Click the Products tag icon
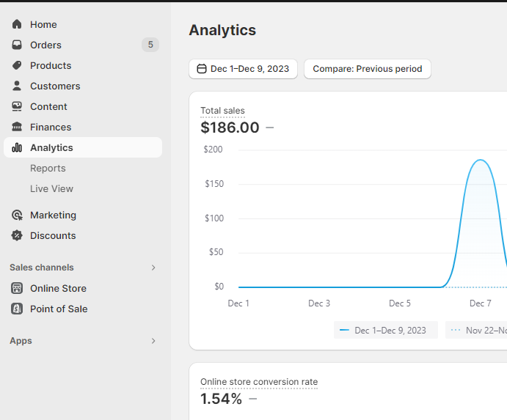The width and height of the screenshot is (507, 420). point(17,65)
